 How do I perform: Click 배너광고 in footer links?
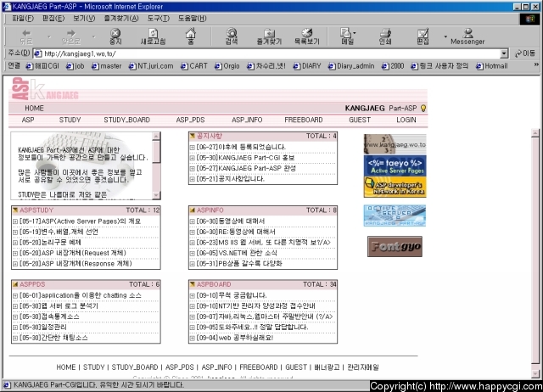point(327,367)
